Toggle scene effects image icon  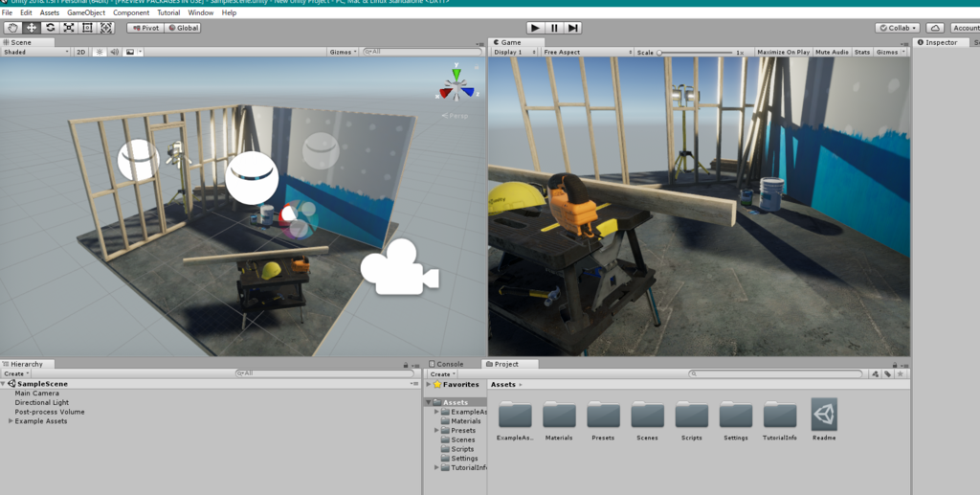click(130, 52)
